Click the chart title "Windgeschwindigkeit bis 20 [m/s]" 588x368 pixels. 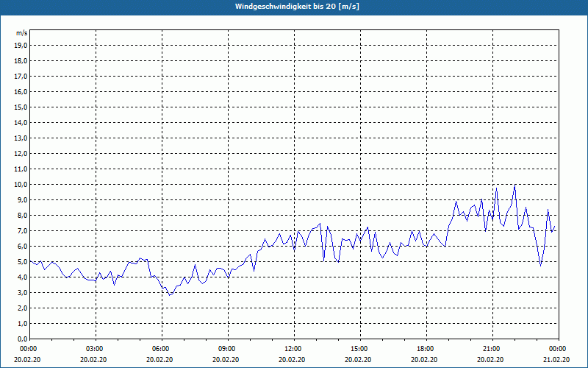coord(297,7)
